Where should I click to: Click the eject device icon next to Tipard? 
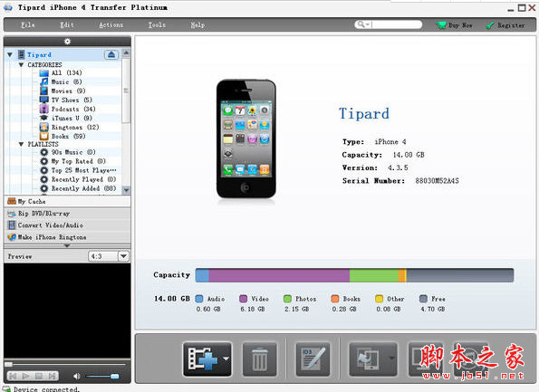pyautogui.click(x=111, y=54)
